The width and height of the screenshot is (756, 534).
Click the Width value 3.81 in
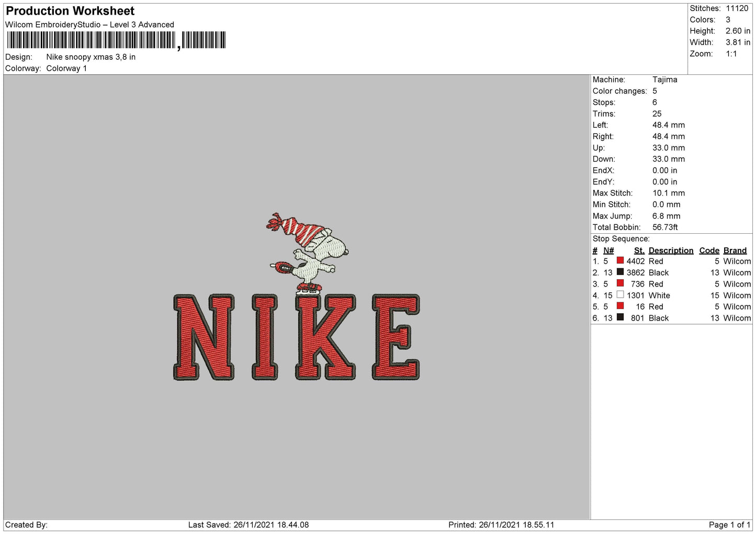738,42
